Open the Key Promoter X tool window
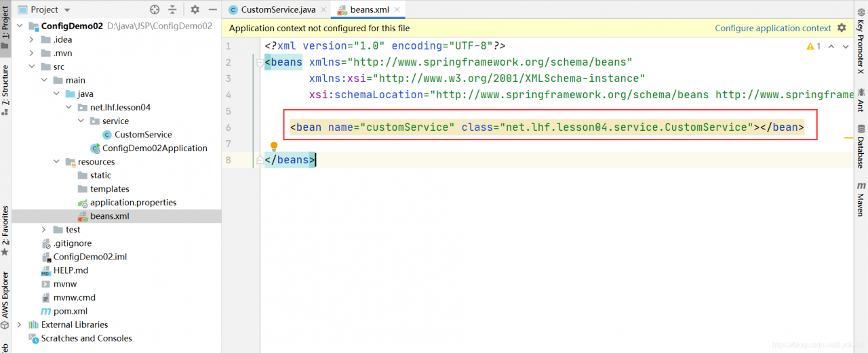Viewport: 868px width, 353px height. pos(861,41)
